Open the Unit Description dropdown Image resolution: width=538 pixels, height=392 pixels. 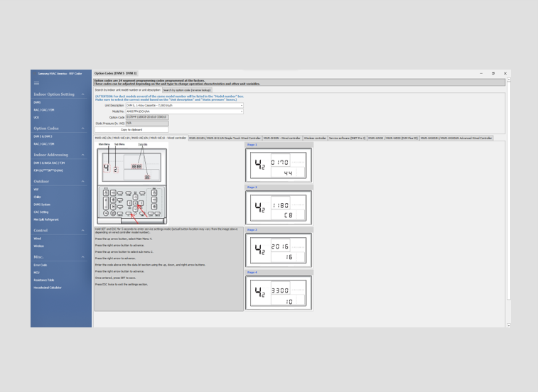[241, 105]
